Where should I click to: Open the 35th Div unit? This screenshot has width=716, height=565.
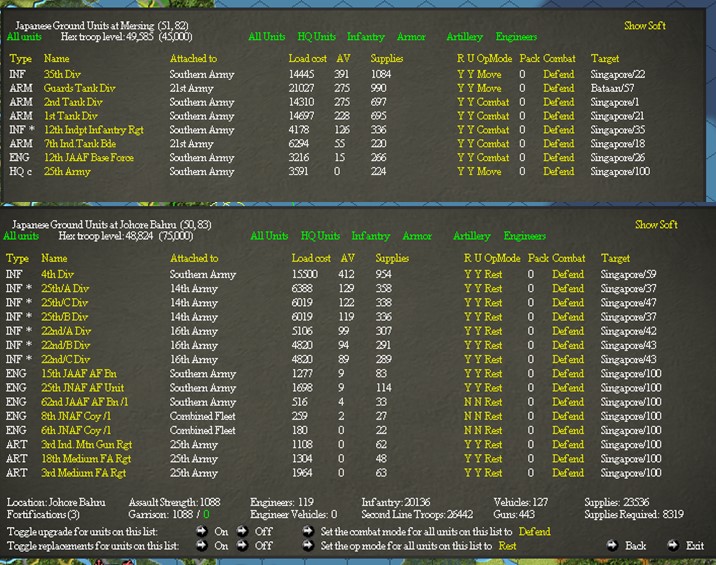coord(62,74)
